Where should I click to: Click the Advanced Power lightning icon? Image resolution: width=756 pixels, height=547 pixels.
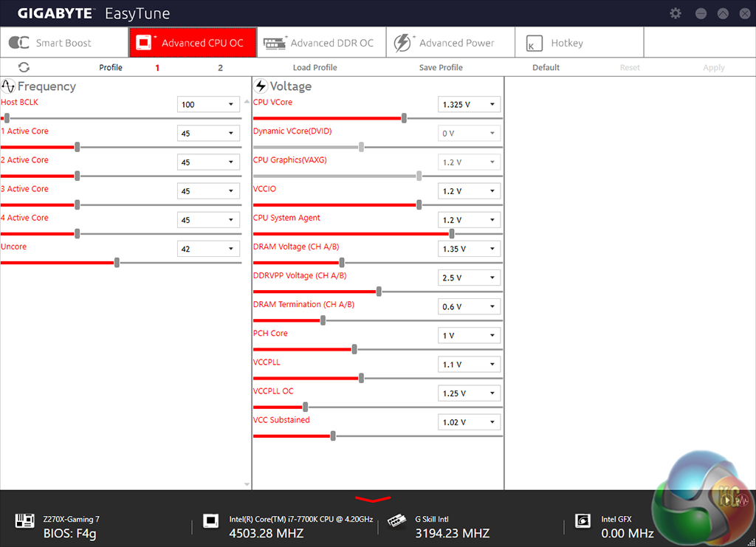[402, 42]
